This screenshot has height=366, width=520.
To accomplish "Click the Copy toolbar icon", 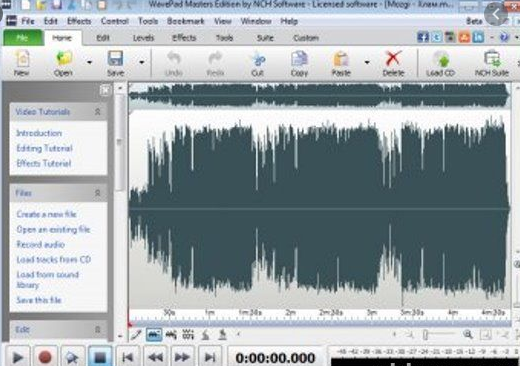I will pyautogui.click(x=299, y=59).
